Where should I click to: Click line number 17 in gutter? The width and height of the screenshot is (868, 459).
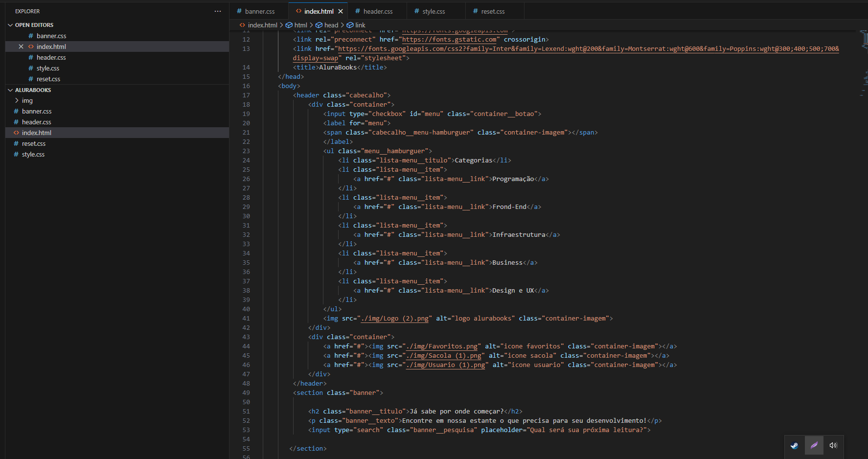[246, 95]
